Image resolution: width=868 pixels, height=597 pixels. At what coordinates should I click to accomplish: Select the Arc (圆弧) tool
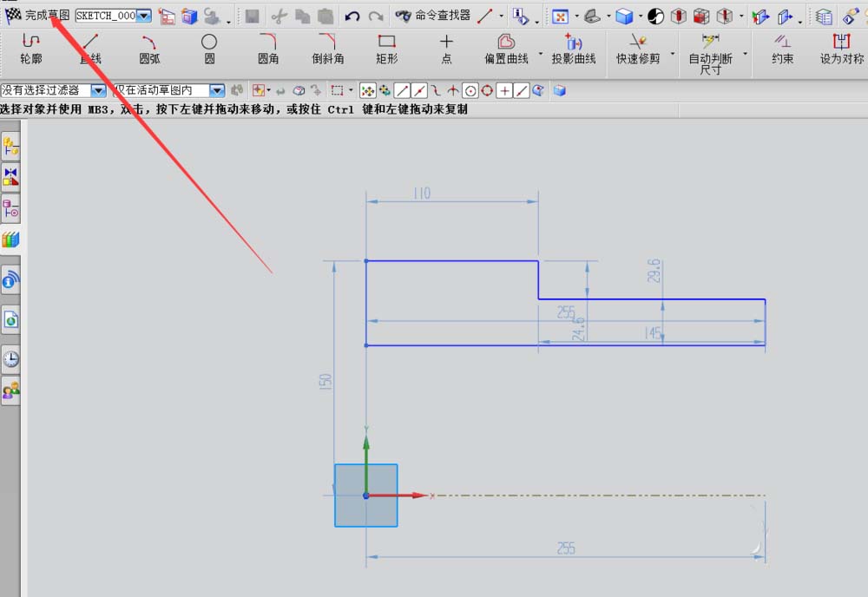click(x=149, y=49)
